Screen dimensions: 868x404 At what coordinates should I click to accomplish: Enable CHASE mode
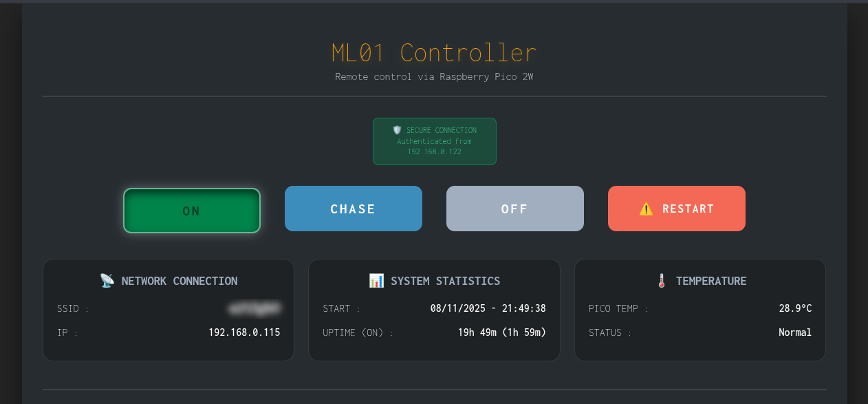pos(353,208)
